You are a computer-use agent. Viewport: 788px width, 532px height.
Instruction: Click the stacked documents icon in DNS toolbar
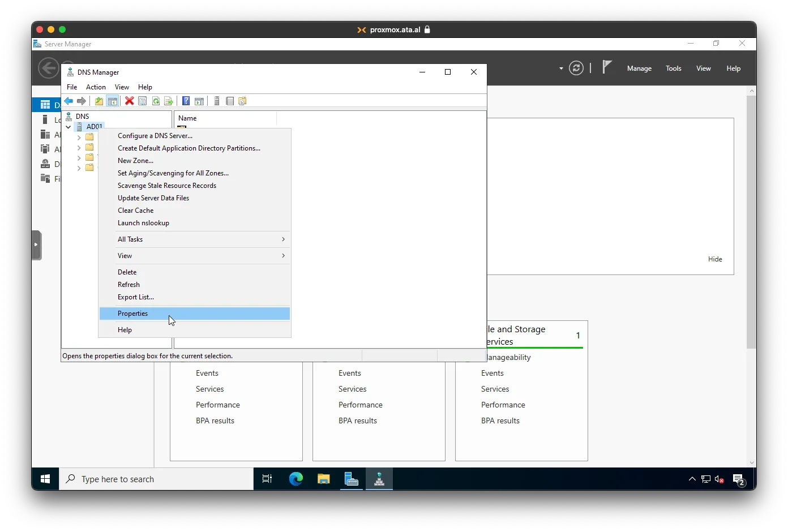(243, 101)
